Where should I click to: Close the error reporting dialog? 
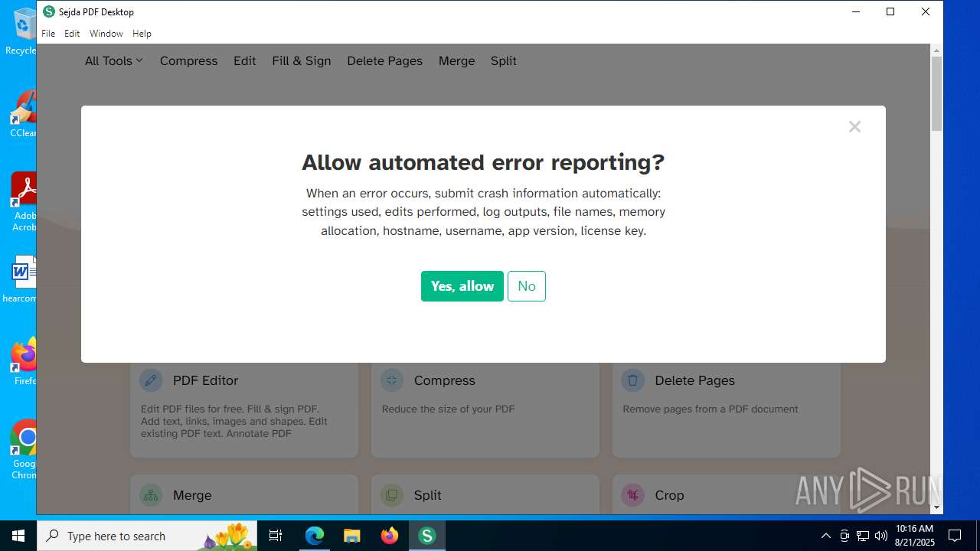coord(854,127)
